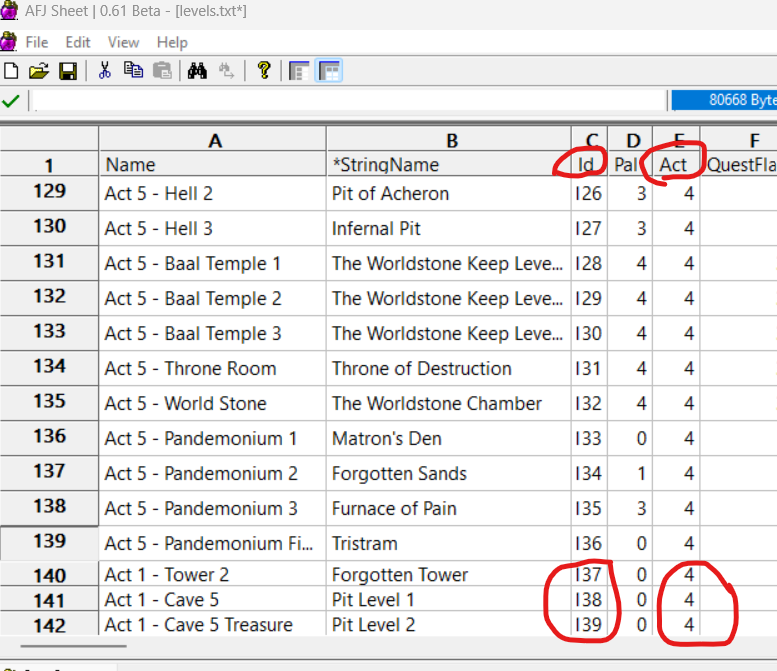Screen dimensions: 777x671
Task: Select cell 'Pit of Acheron'
Action: (x=448, y=193)
